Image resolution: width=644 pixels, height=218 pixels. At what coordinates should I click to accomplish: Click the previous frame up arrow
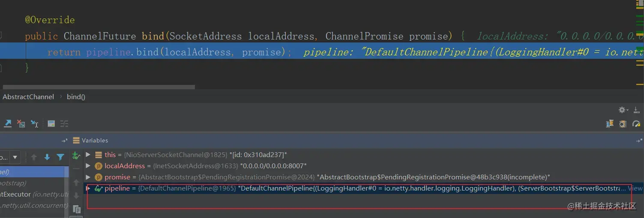pyautogui.click(x=34, y=157)
